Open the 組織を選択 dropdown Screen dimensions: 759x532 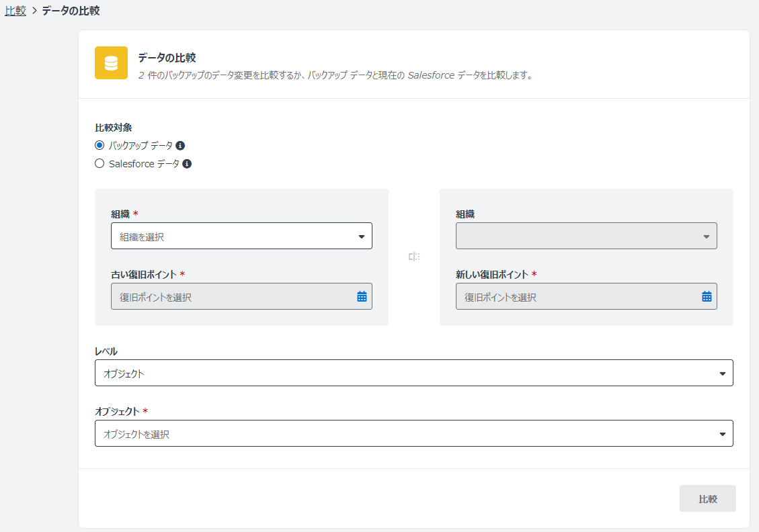[x=241, y=236]
